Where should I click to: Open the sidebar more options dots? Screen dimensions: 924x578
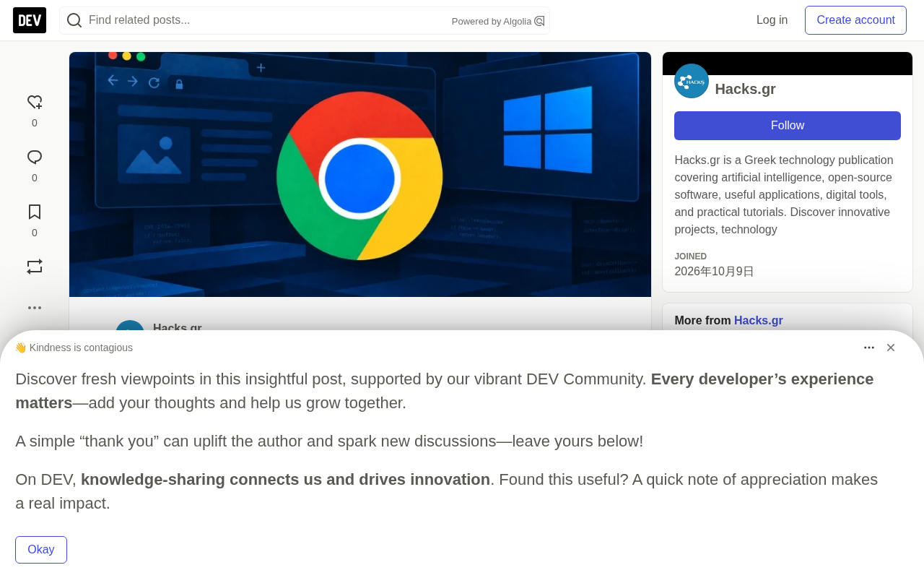tap(35, 308)
